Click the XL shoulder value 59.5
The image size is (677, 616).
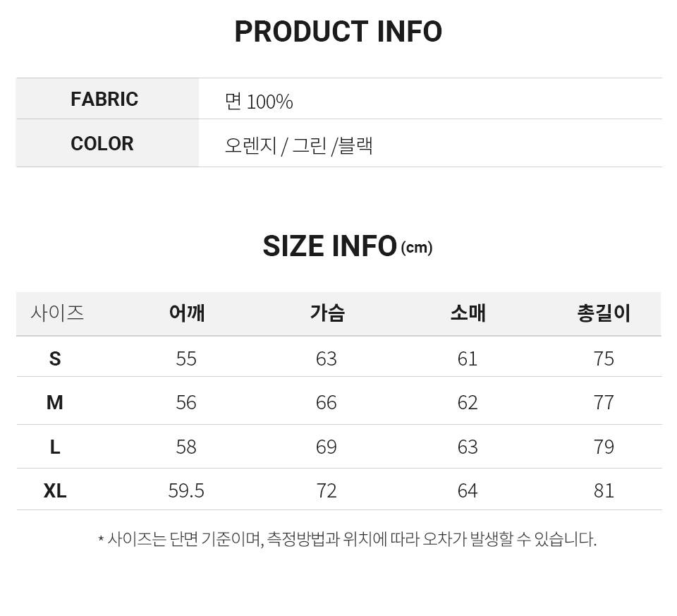point(186,490)
